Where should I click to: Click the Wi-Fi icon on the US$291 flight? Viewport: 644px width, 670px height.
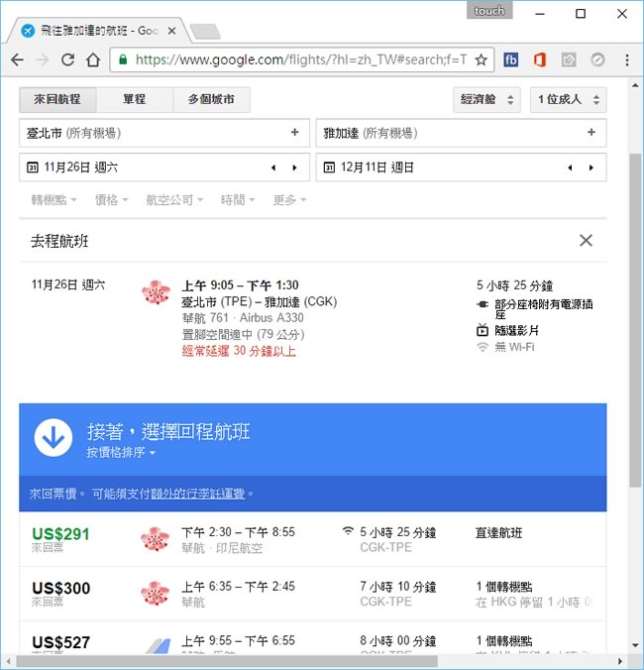[348, 531]
